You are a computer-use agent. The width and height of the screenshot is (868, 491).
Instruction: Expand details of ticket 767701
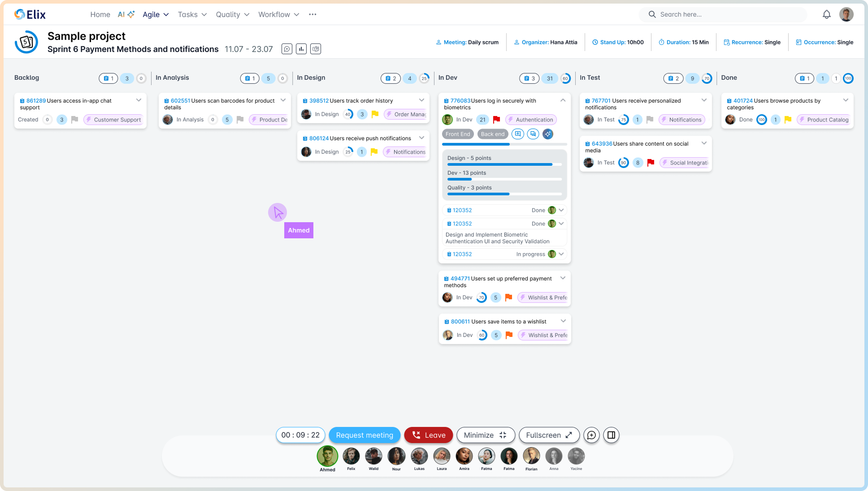[x=704, y=100]
